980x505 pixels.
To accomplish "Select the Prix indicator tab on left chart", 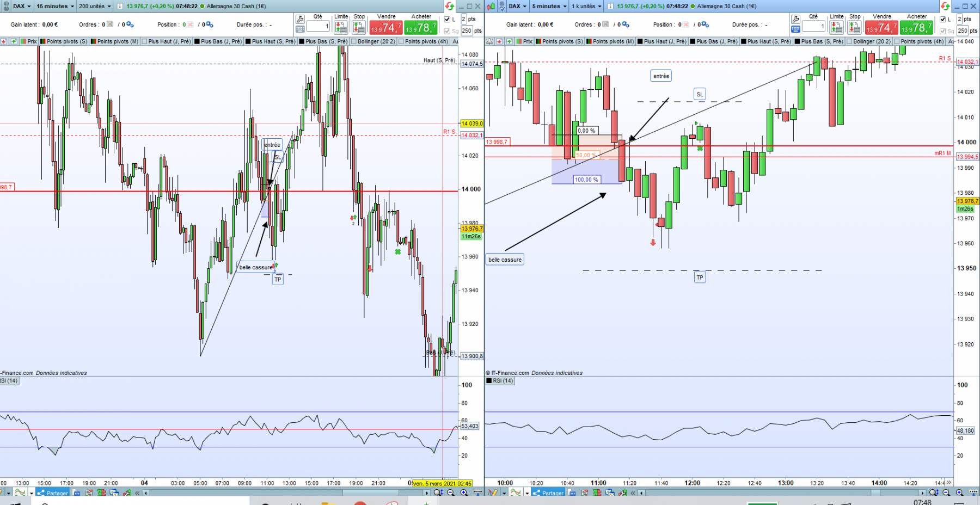I will click(29, 41).
